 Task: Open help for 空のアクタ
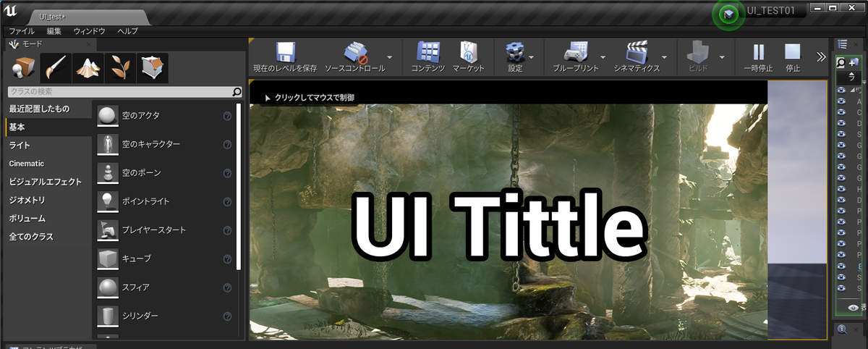227,116
